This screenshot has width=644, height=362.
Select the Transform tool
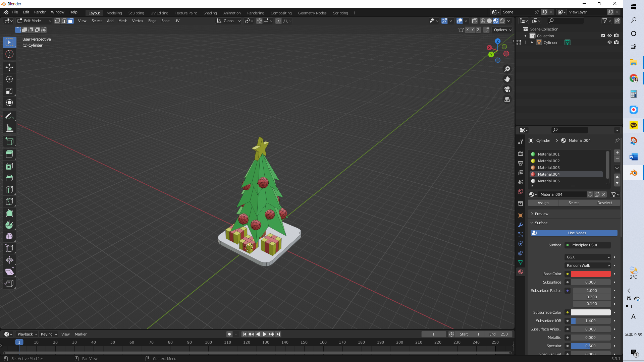click(x=9, y=103)
